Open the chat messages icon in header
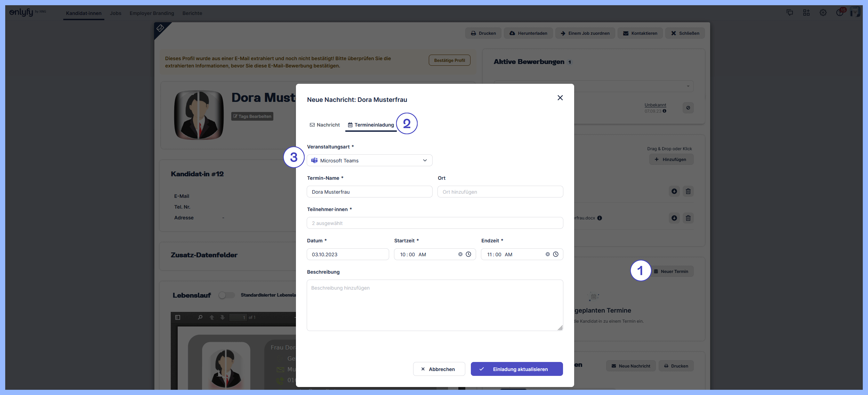868x395 pixels. tap(790, 13)
